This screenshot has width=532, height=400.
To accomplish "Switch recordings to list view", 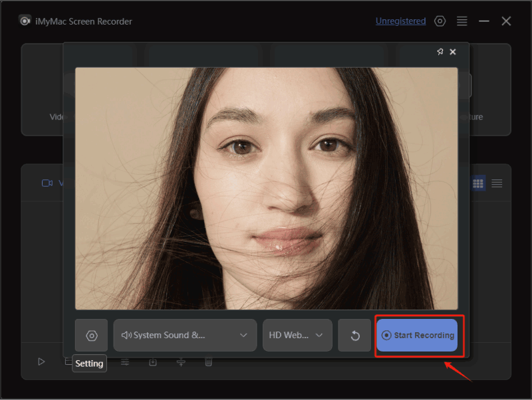I will point(497,183).
